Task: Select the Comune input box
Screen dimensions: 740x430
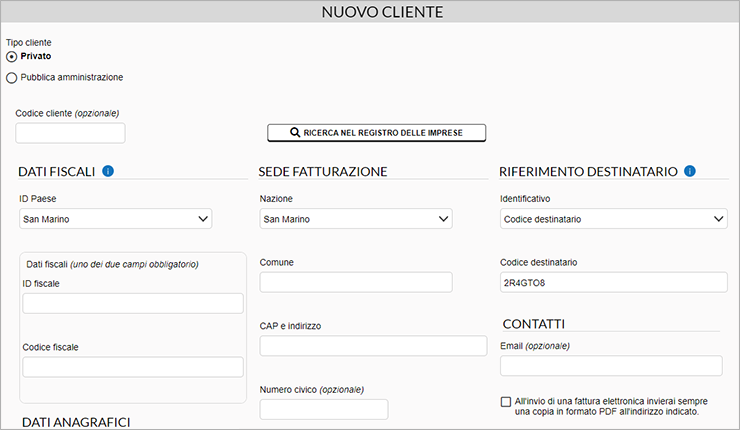Action: (356, 282)
